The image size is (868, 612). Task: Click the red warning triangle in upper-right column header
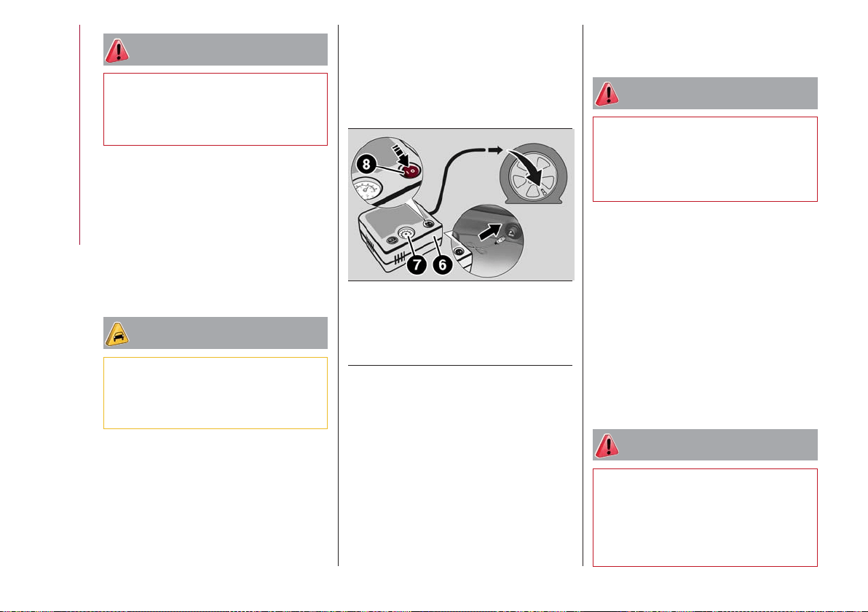(607, 94)
